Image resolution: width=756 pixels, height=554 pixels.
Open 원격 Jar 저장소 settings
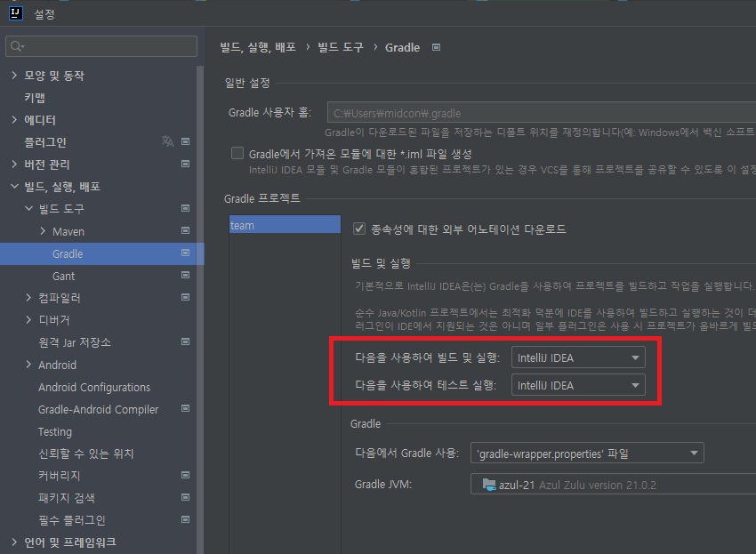point(75,342)
